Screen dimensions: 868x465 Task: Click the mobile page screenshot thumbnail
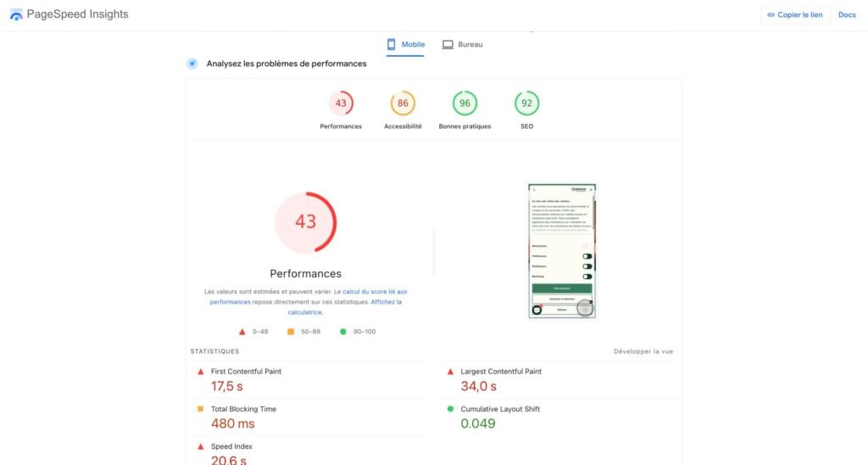pyautogui.click(x=561, y=251)
